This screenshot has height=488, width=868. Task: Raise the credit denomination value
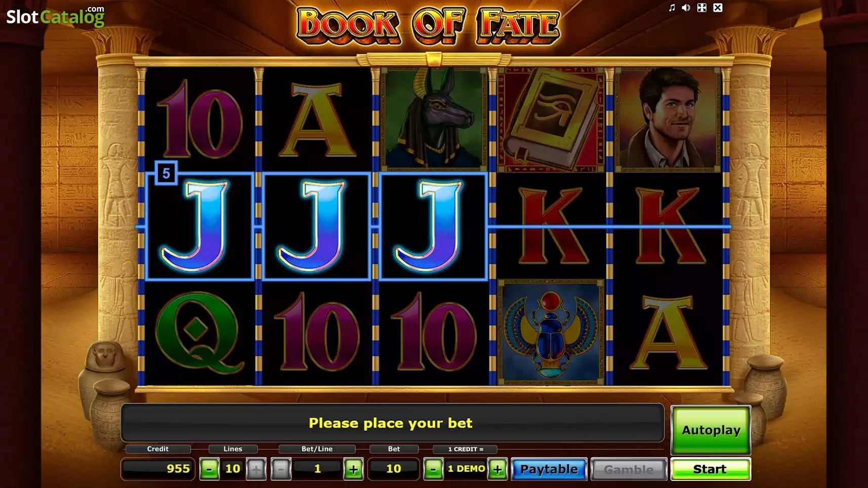pos(497,469)
